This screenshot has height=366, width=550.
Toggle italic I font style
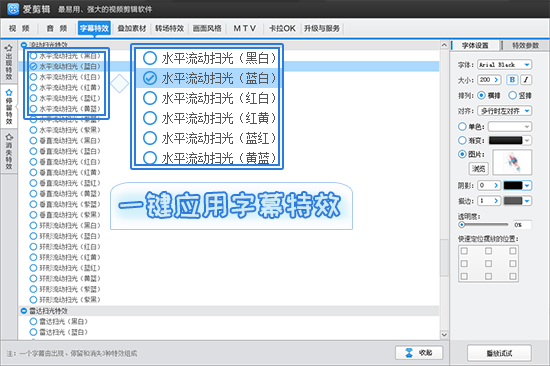point(526,80)
